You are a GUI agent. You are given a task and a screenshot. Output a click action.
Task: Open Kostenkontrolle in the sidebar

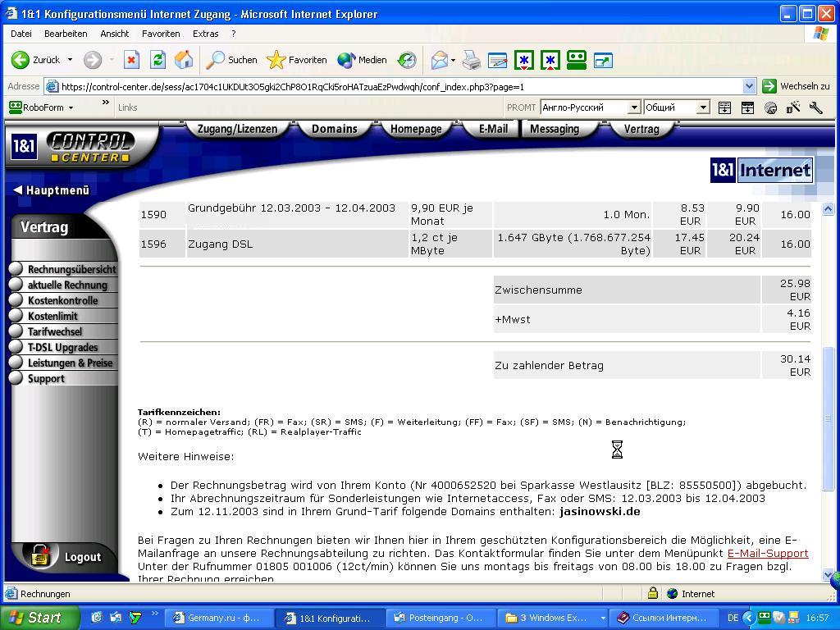click(x=64, y=300)
